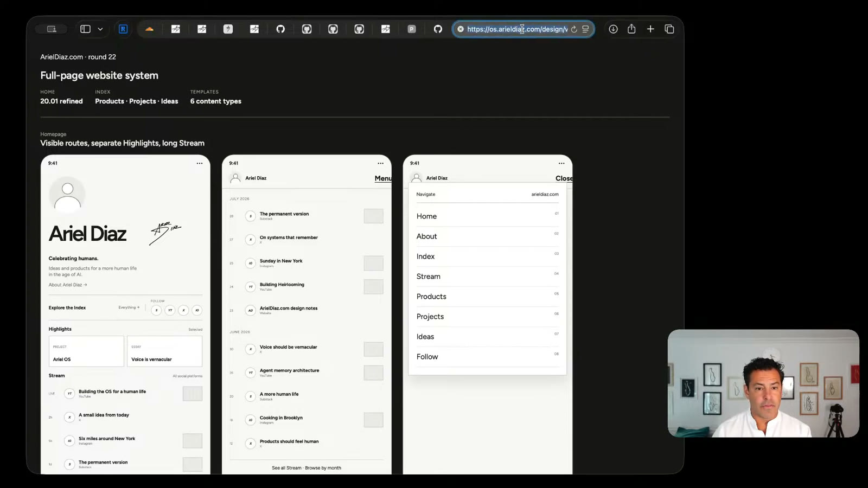This screenshot has height=488, width=868.
Task: Open Cooking in Brooklyn entry
Action: 281,418
